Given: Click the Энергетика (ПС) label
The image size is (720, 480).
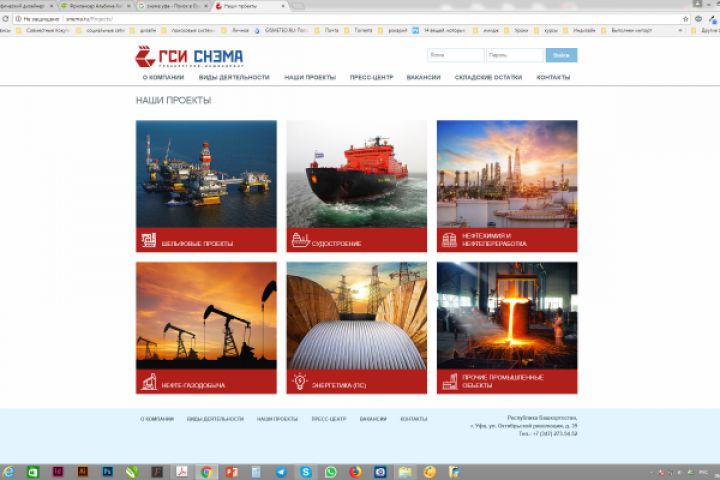Looking at the screenshot, I should click(x=339, y=385).
